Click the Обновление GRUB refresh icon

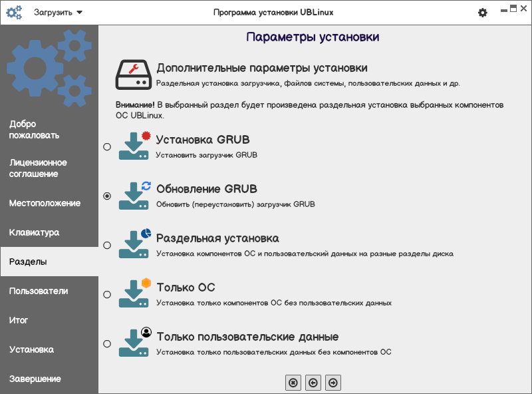click(134, 195)
